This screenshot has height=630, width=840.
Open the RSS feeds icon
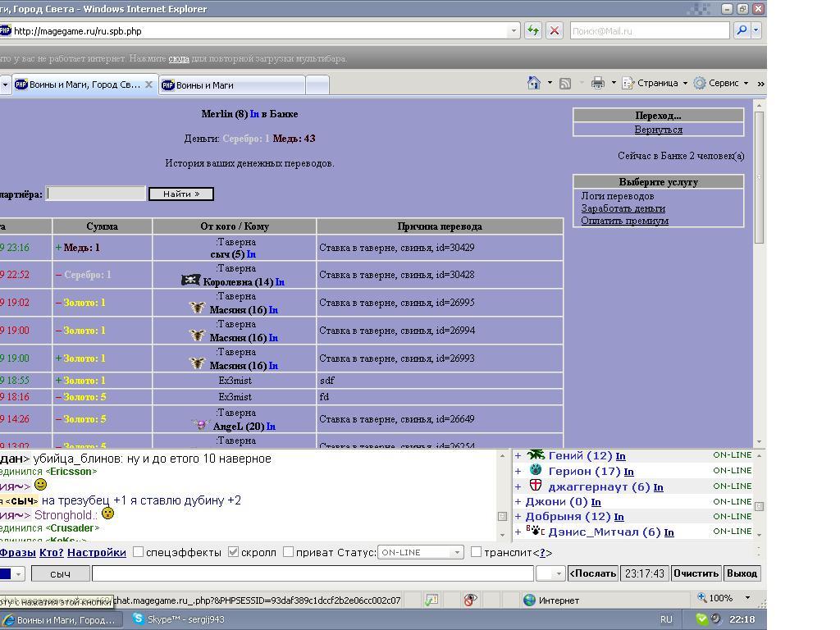(564, 83)
